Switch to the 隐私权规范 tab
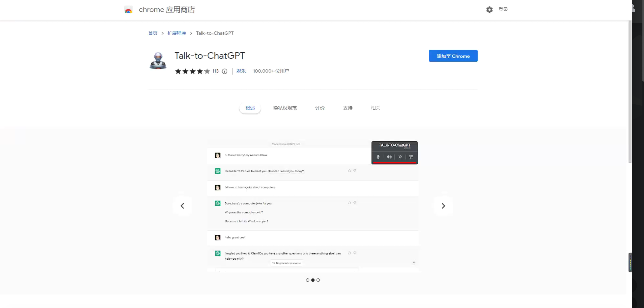Image resolution: width=644 pixels, height=308 pixels. point(285,108)
